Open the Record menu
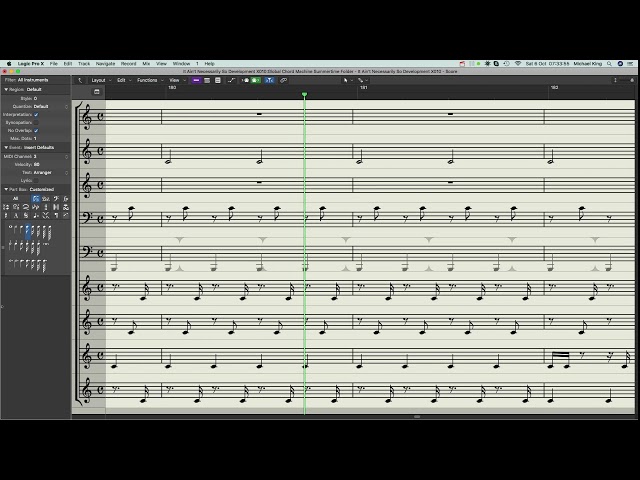 click(x=128, y=64)
